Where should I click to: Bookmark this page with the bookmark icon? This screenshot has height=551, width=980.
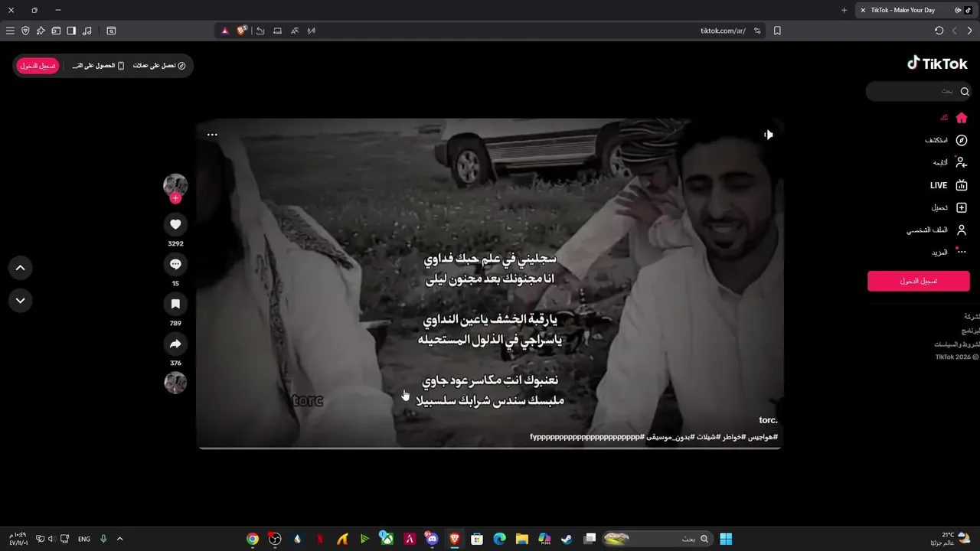tap(777, 31)
